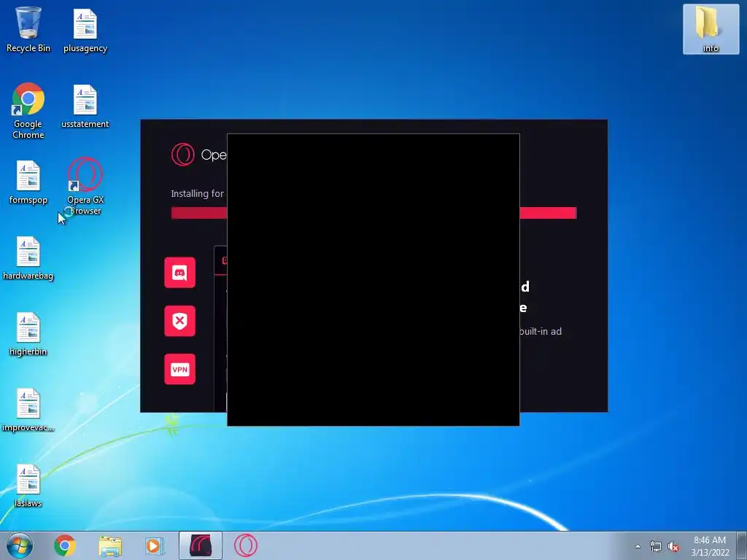
Task: Select the plusagency document icon
Action: (x=85, y=29)
